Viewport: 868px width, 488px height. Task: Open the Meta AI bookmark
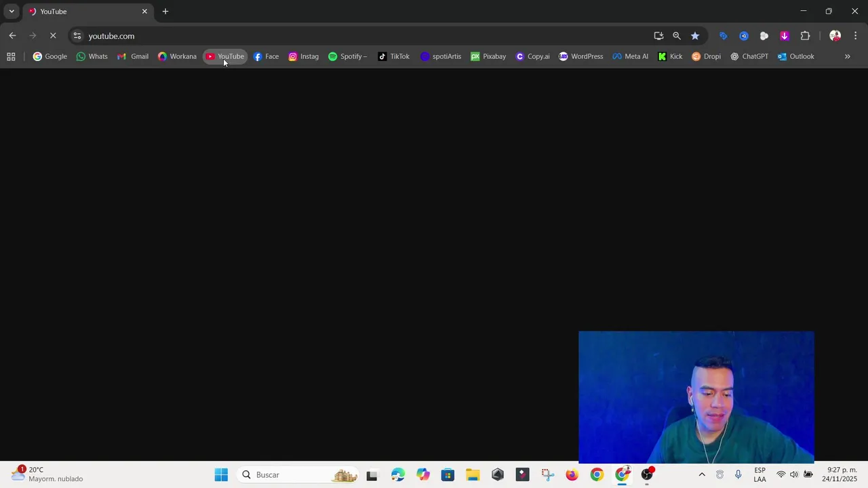click(x=631, y=56)
